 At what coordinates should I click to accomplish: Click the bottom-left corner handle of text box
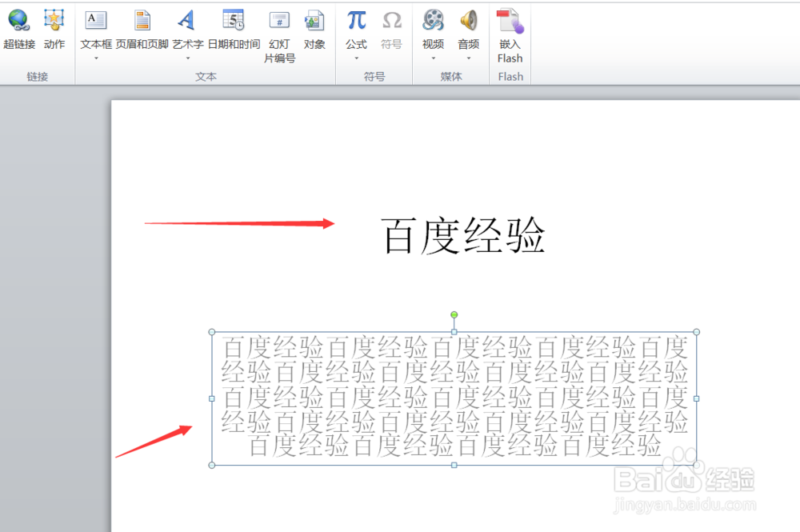click(212, 465)
